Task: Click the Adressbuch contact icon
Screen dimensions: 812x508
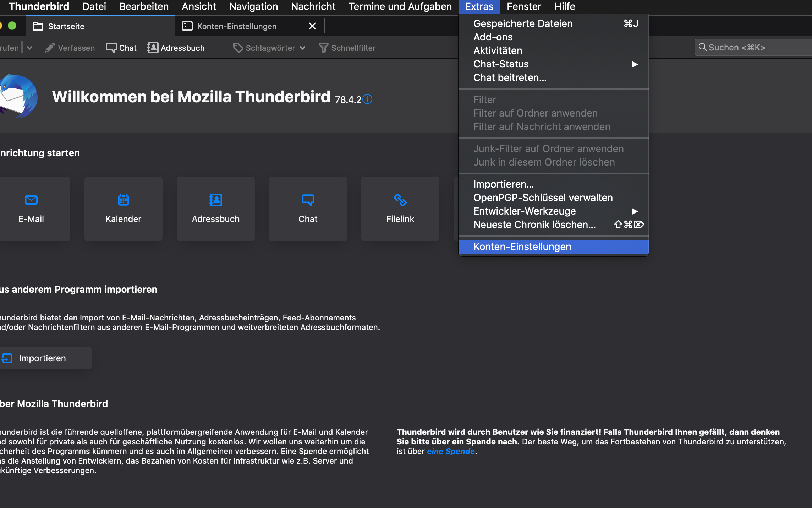Action: pos(216,200)
